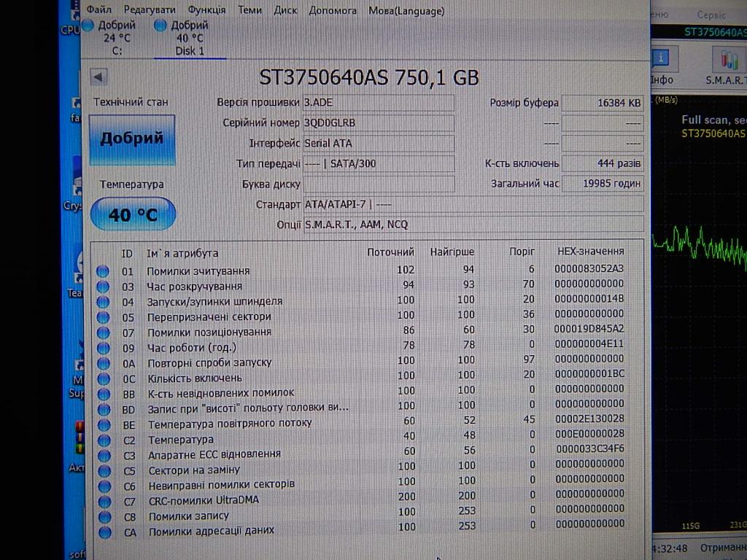This screenshot has height=560, width=747.
Task: Select the Температура повітряного потоку attribute name
Action: 230,424
